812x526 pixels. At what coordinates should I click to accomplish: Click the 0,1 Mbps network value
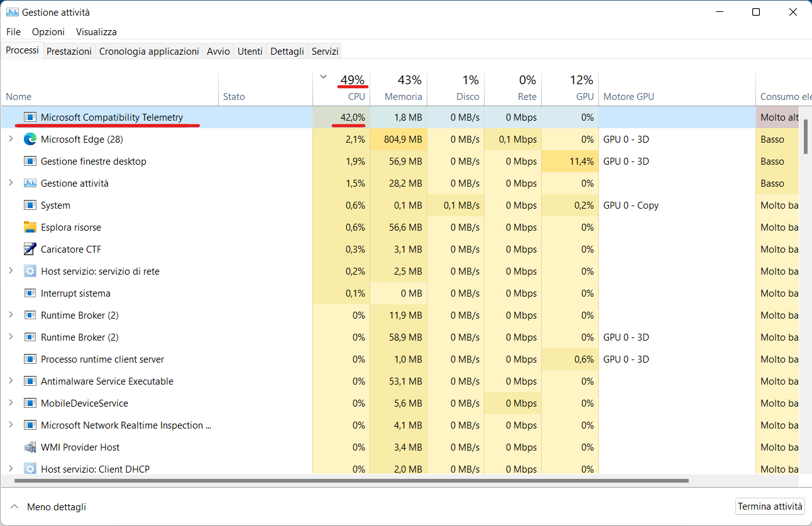point(513,139)
